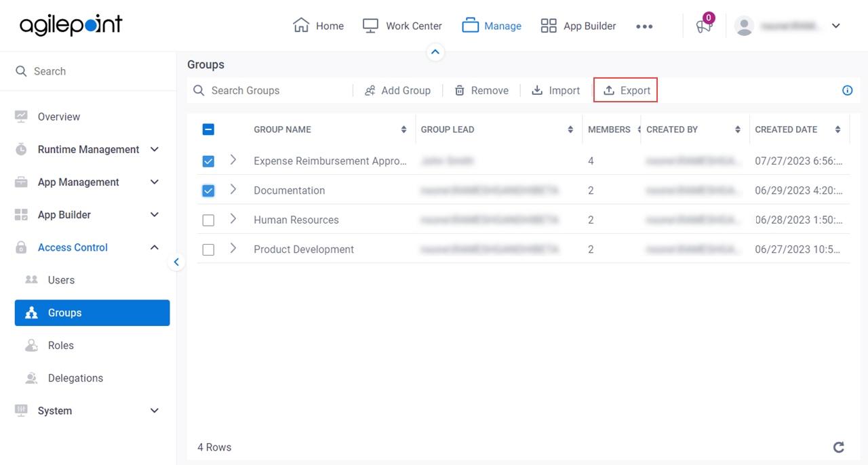This screenshot has width=868, height=465.
Task: Open the Users page
Action: pos(61,280)
